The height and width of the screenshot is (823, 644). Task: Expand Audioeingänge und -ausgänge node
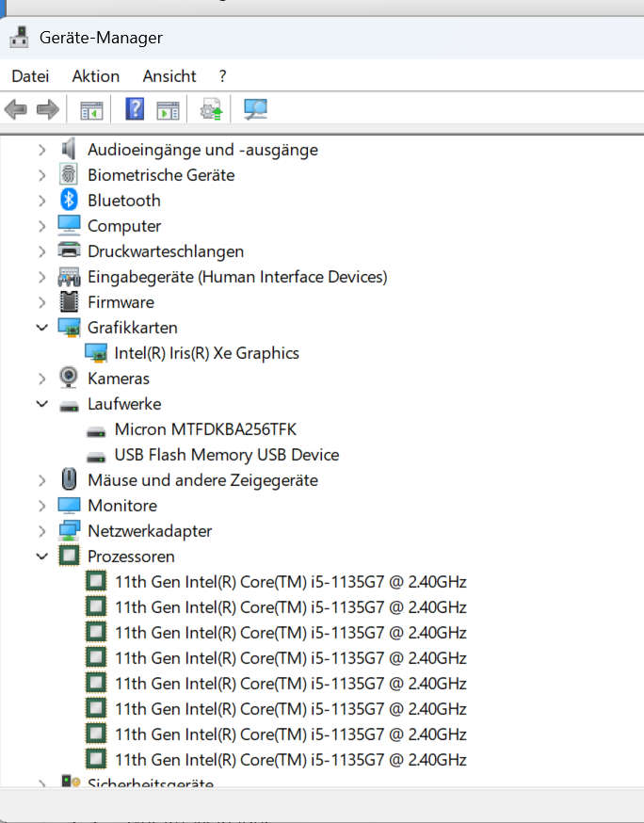[42, 150]
